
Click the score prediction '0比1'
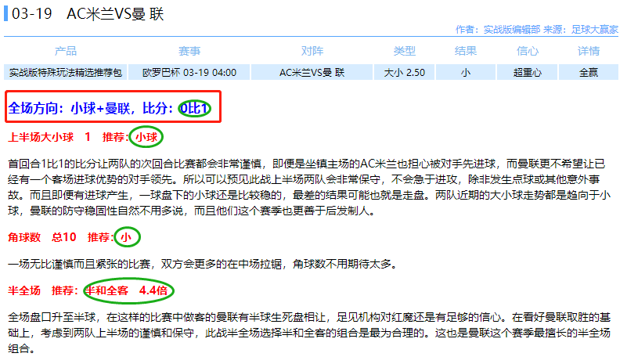(x=194, y=108)
